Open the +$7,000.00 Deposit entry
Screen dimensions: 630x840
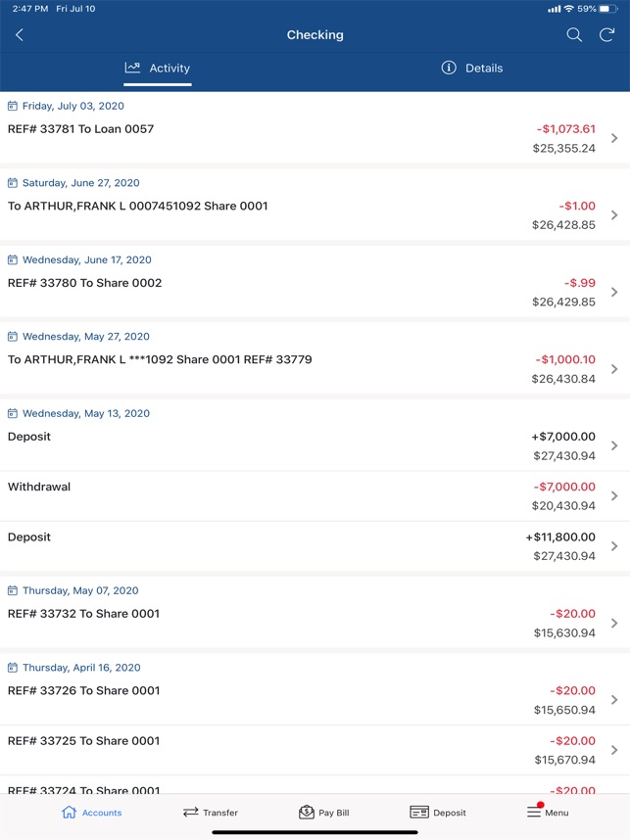click(315, 445)
